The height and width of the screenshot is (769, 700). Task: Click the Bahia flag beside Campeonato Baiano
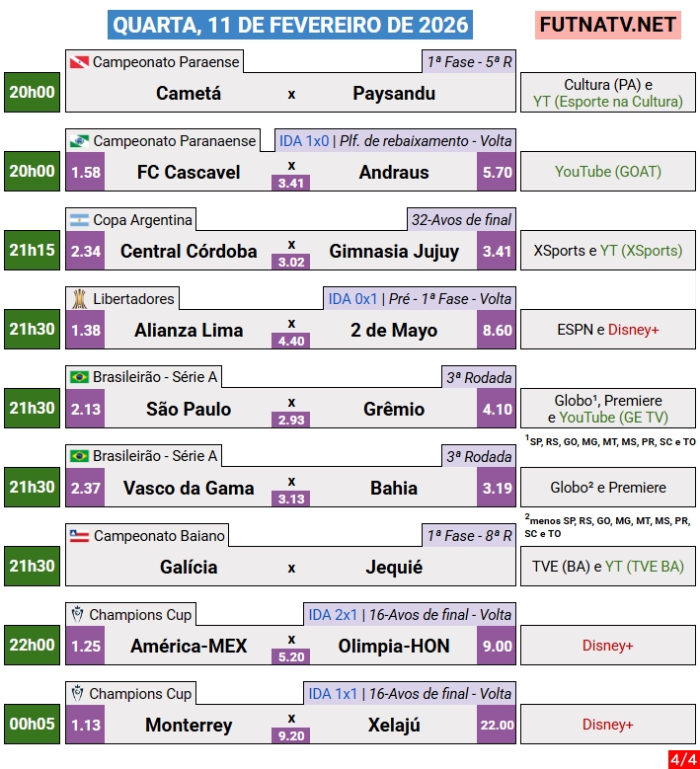click(79, 536)
